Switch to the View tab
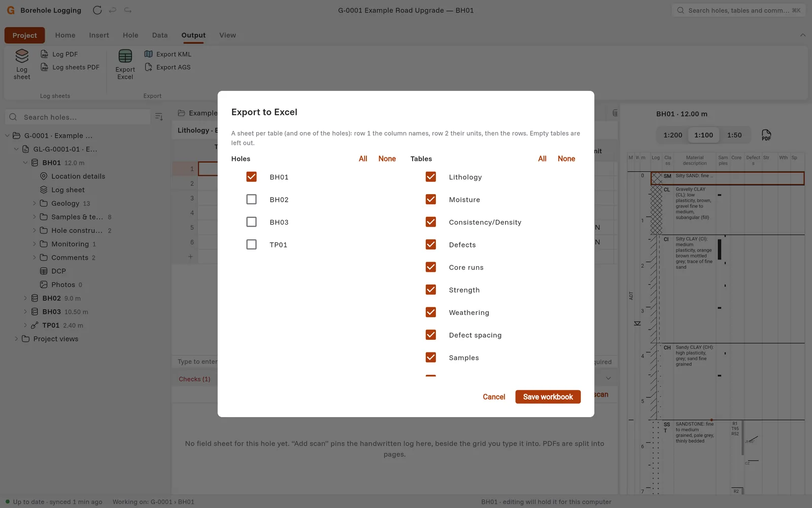 coord(227,35)
